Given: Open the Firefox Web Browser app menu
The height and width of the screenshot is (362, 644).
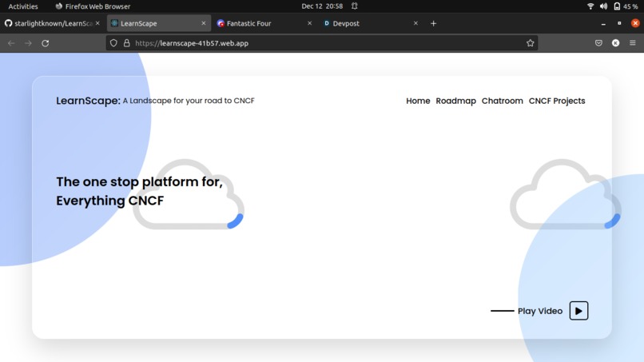Looking at the screenshot, I should 93,6.
